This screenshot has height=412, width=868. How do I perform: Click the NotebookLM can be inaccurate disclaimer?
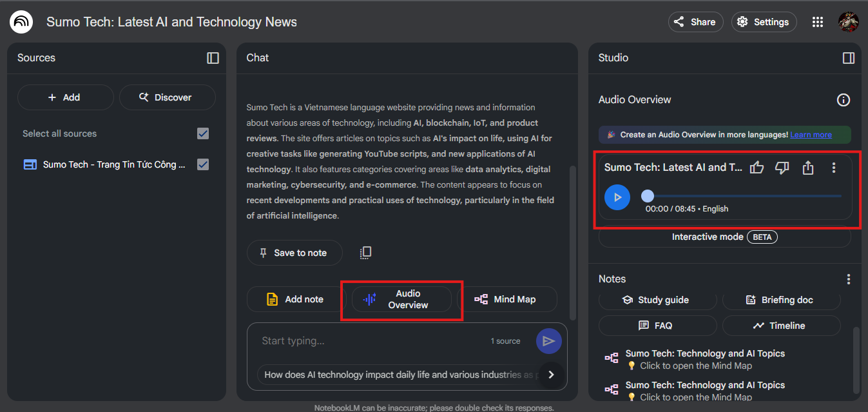coord(434,408)
